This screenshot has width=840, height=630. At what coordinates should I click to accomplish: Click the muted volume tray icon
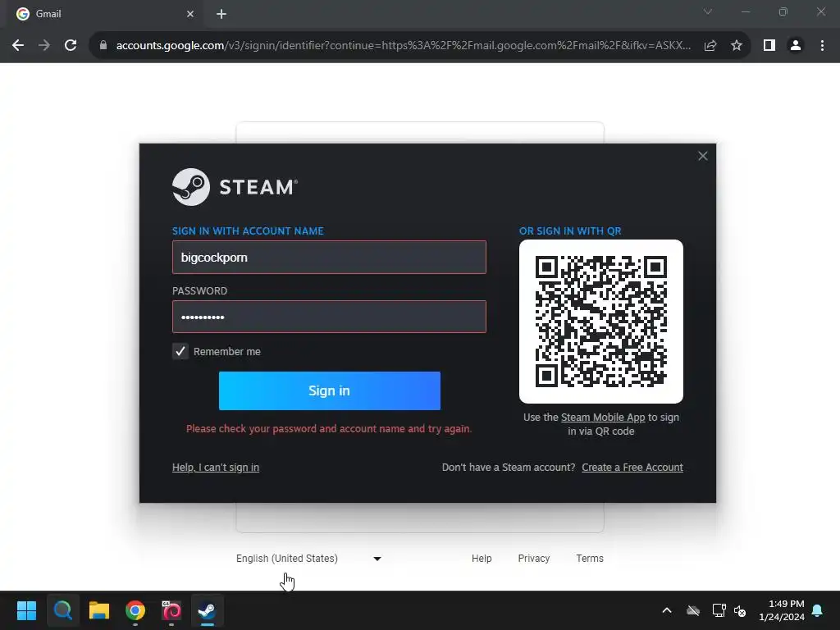coord(741,610)
